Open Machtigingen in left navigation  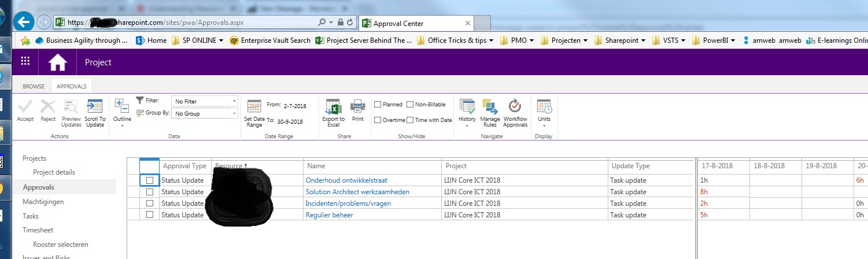click(43, 202)
